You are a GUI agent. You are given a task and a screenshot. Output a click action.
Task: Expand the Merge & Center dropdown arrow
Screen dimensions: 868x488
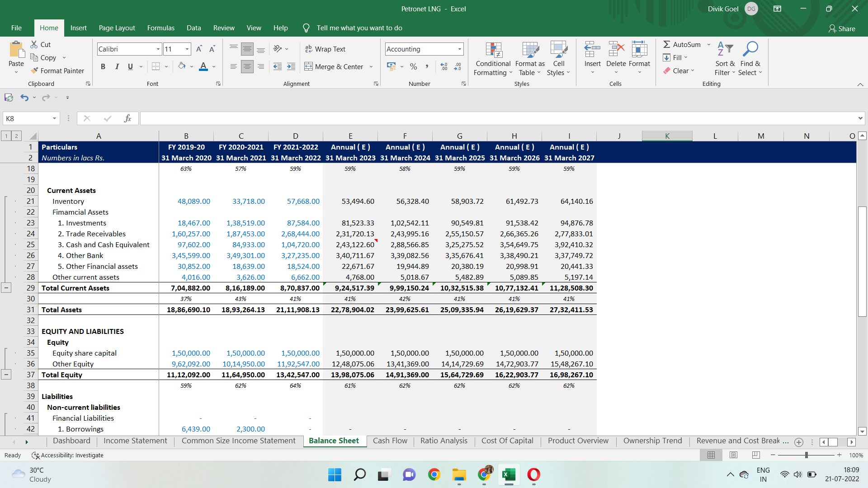[371, 66]
